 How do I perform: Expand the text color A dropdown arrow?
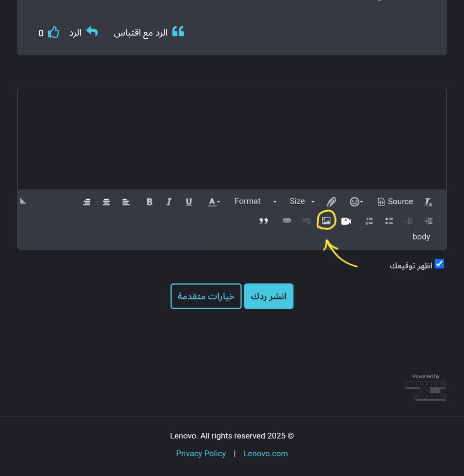[218, 202]
